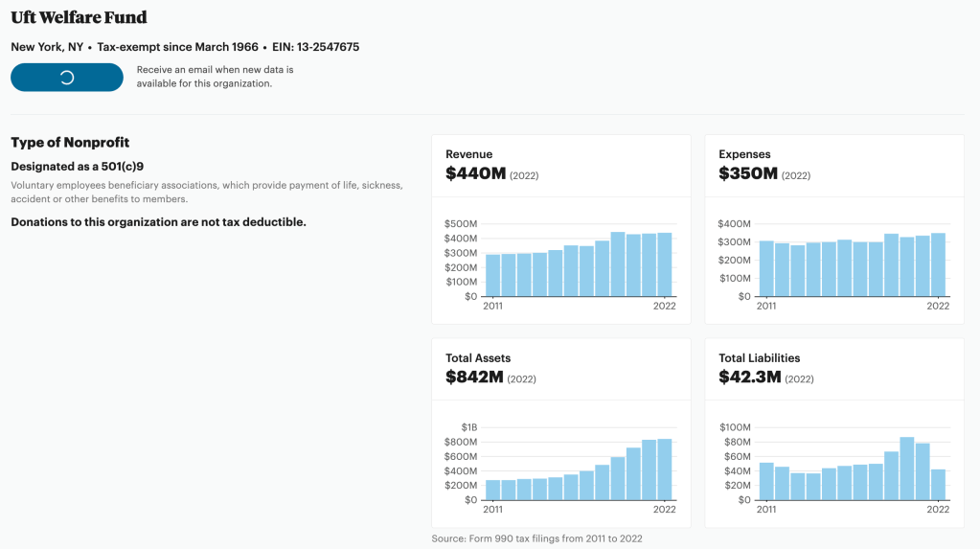
Task: Click the last bar in Expenses chart
Action: click(938, 265)
